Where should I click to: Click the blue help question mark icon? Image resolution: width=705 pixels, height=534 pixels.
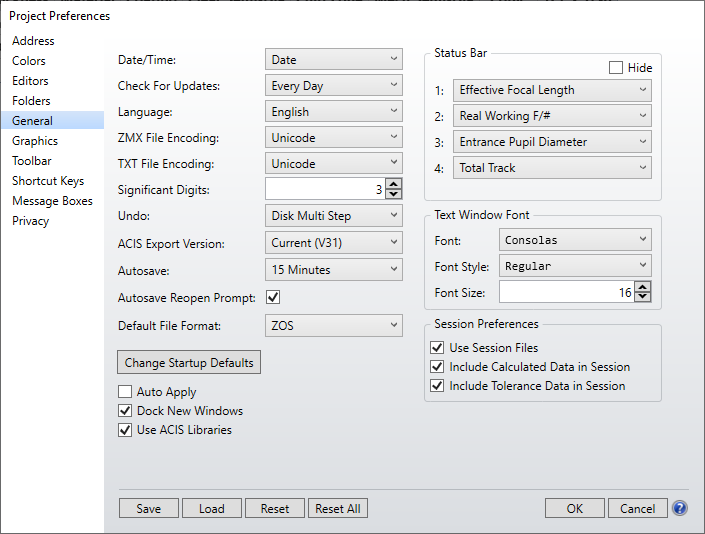click(680, 508)
